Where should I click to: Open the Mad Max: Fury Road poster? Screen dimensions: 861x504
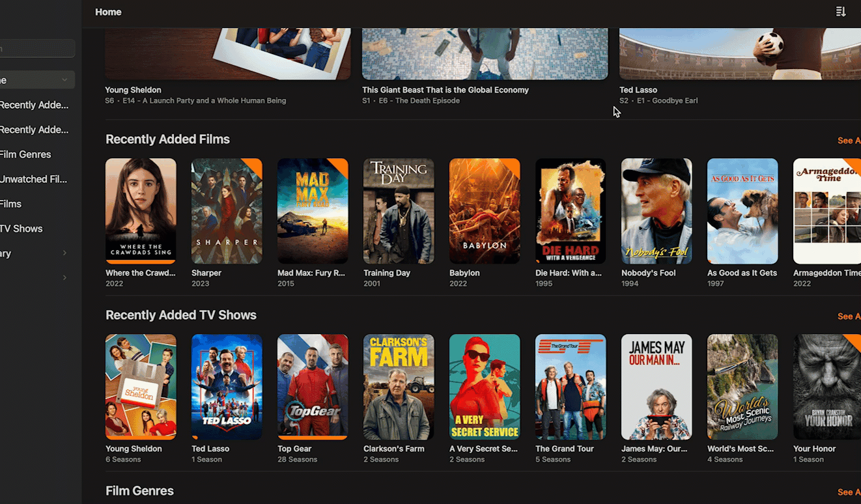pos(313,211)
